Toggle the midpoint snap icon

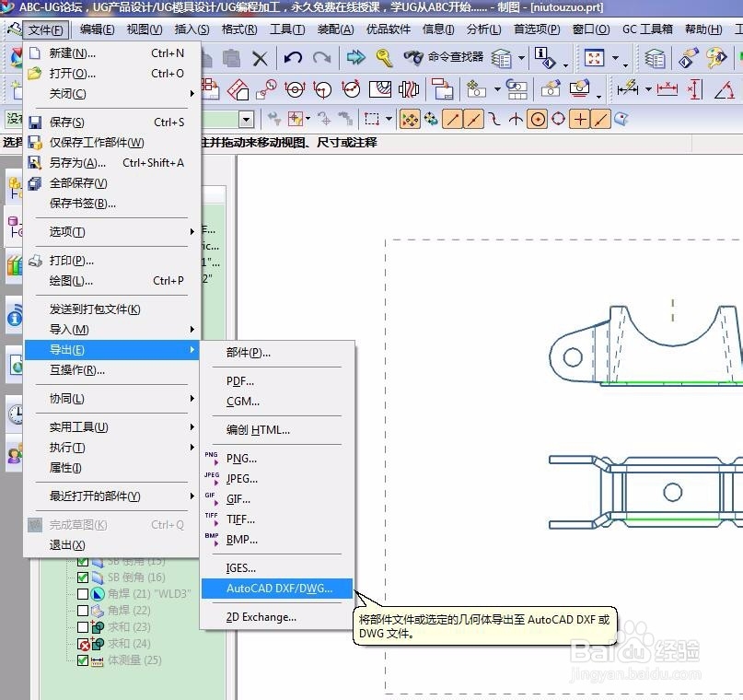click(x=473, y=119)
